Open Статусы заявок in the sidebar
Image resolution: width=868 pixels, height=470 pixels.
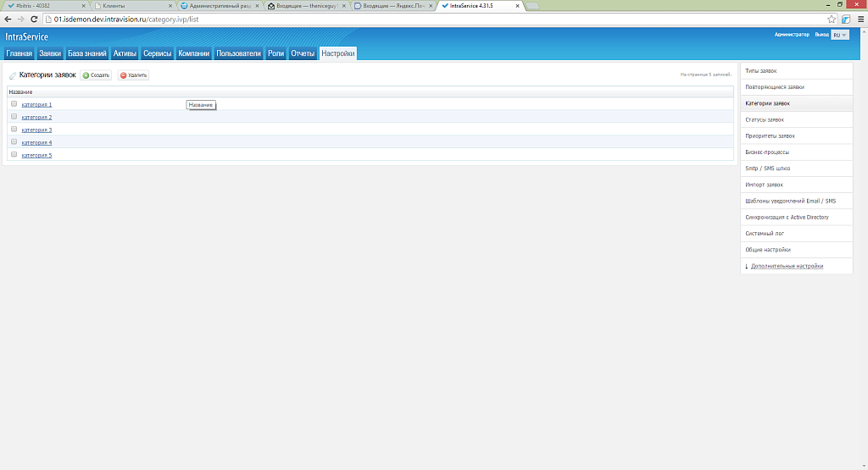(797, 119)
